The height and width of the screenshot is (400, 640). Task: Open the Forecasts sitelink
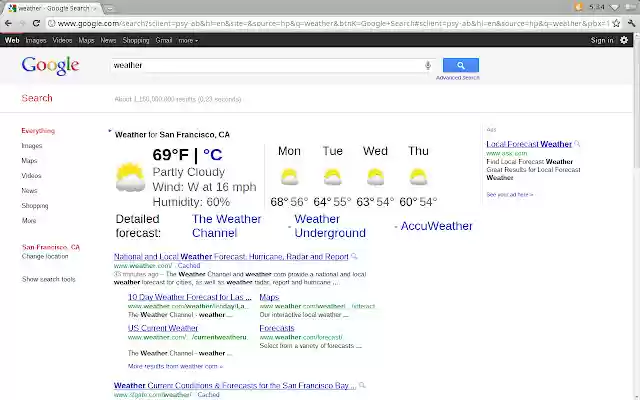(x=277, y=328)
